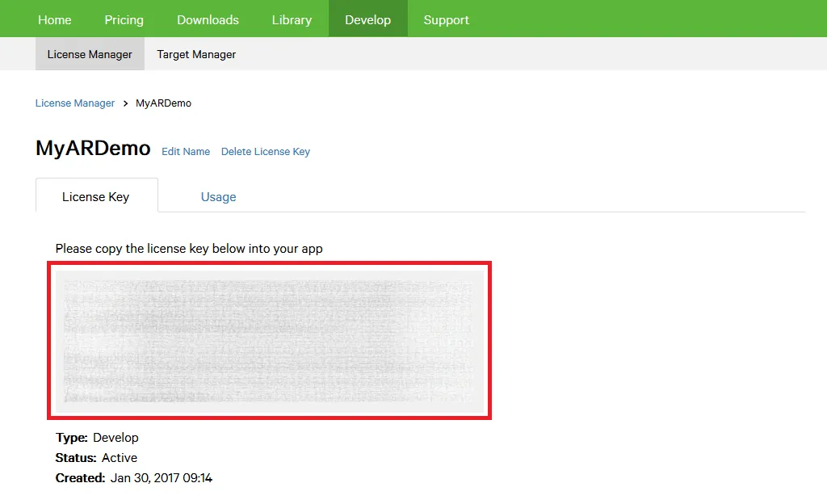Switch to the Usage tab

point(218,196)
